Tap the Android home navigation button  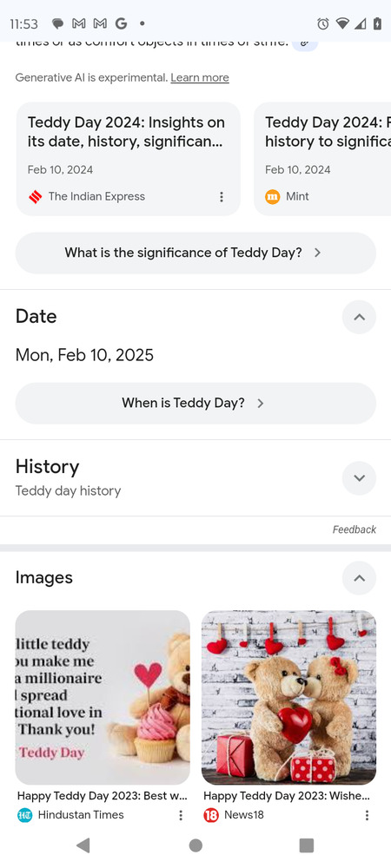(x=195, y=845)
